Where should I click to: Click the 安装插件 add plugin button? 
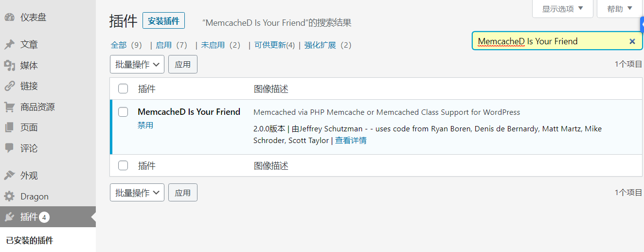(x=163, y=21)
